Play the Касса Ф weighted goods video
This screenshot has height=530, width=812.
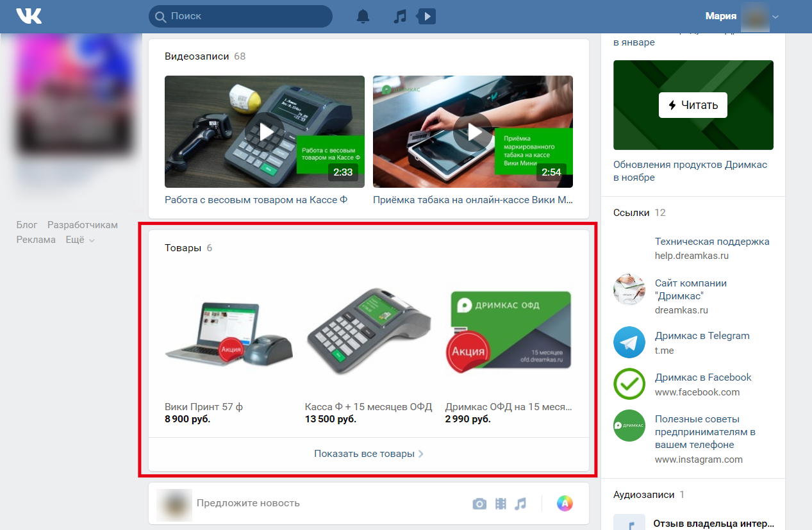click(x=265, y=132)
